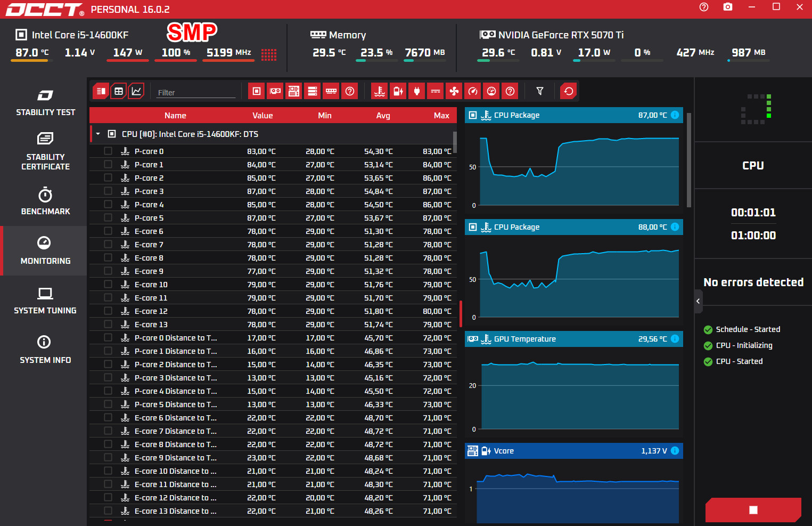Open the funnel filter options
Viewport: 812px width, 526px height.
(x=540, y=91)
